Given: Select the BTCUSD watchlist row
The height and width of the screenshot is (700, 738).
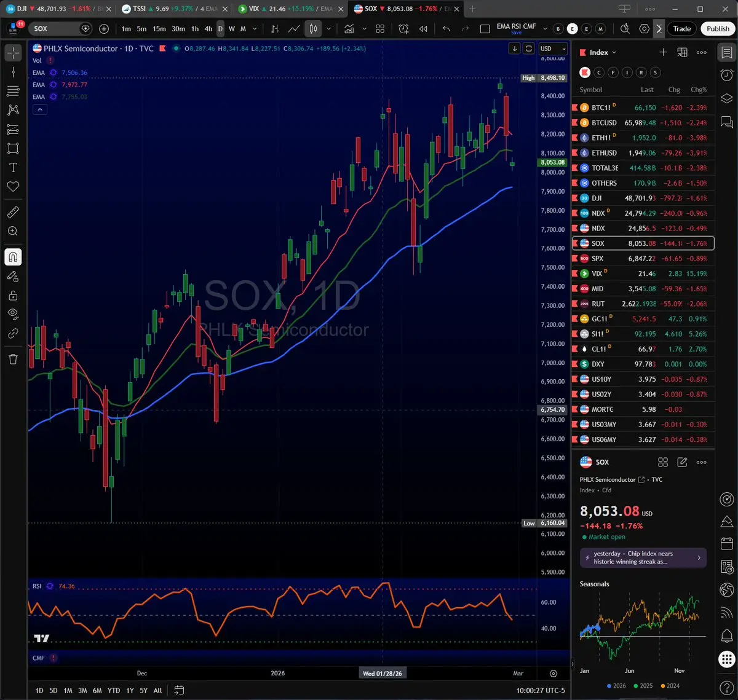Looking at the screenshot, I should (x=643, y=122).
